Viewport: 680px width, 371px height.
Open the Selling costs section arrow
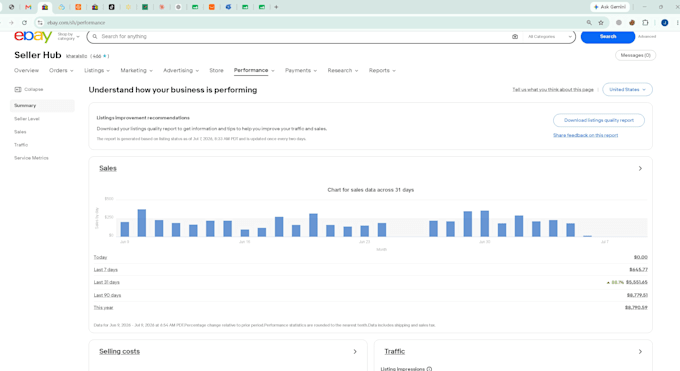coord(355,351)
